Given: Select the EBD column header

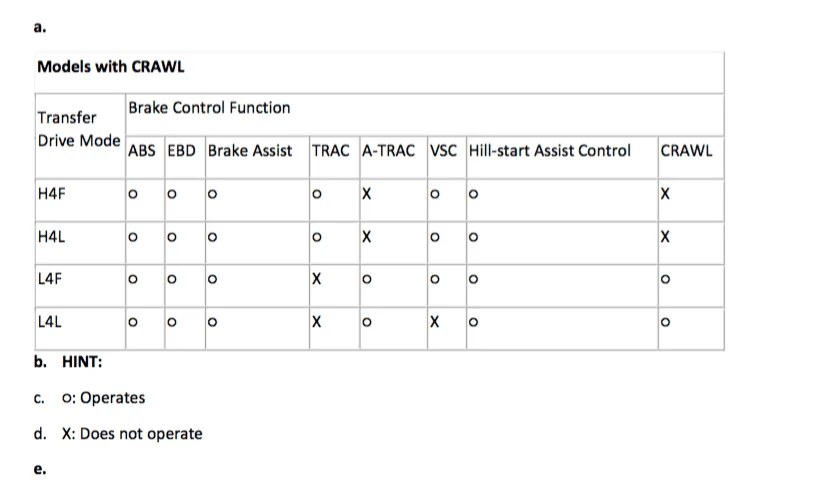Looking at the screenshot, I should coord(182,151).
